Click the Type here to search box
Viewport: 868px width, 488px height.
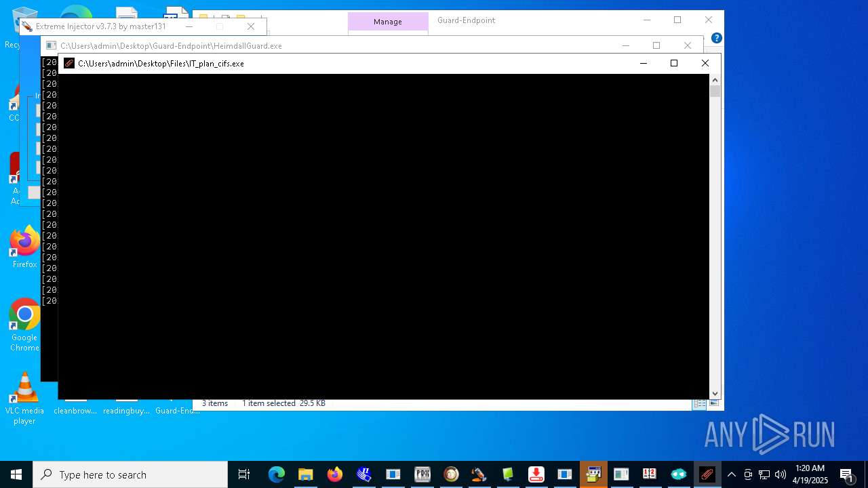point(130,474)
